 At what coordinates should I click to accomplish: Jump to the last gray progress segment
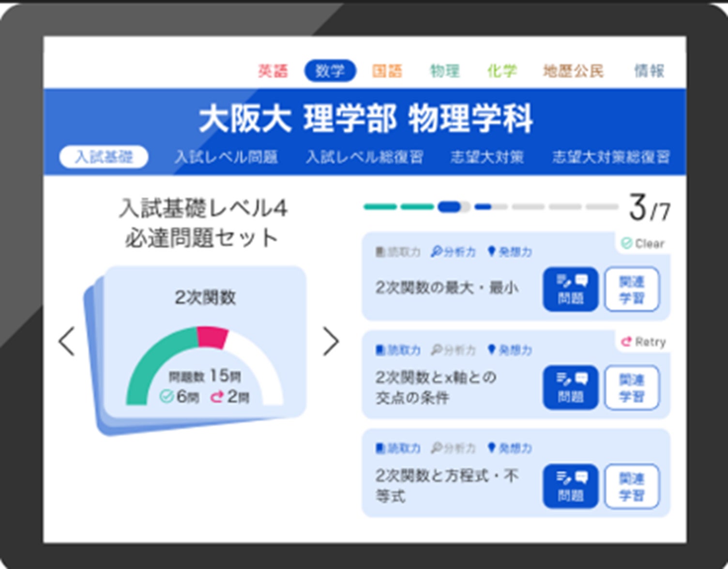tap(602, 207)
